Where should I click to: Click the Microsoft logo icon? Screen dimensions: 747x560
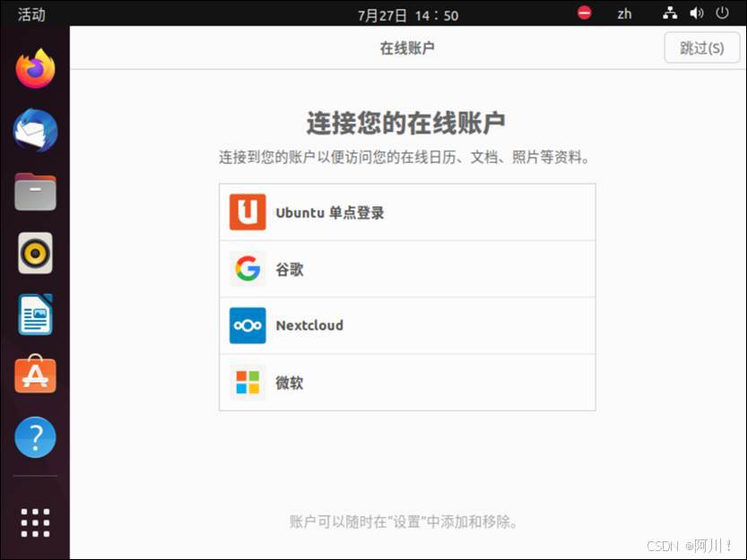point(248,383)
